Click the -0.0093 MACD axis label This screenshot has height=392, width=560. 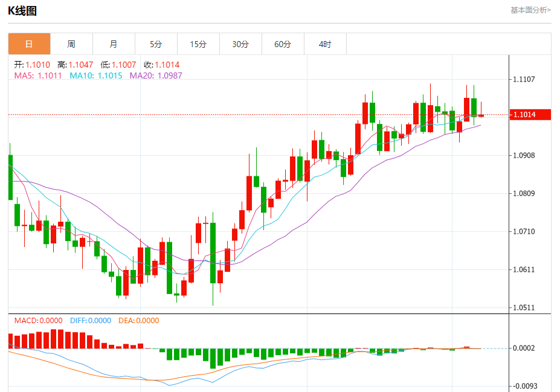click(524, 386)
